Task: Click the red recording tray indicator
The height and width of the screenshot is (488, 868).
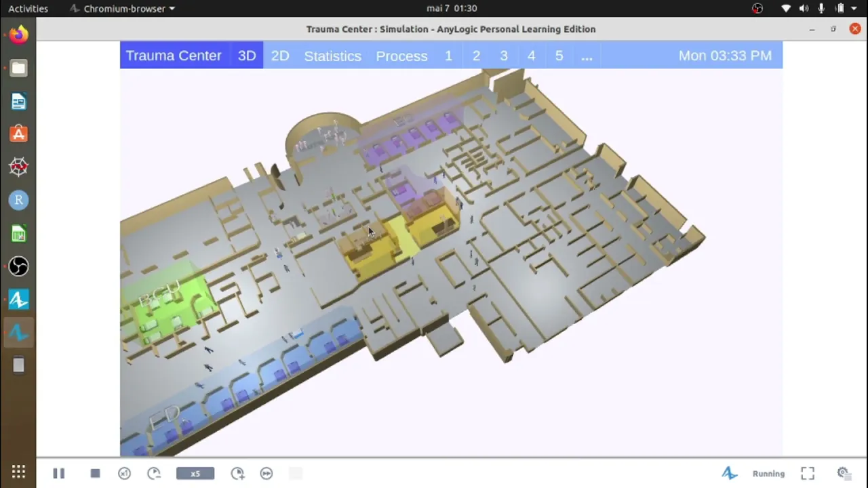Action: (x=757, y=8)
